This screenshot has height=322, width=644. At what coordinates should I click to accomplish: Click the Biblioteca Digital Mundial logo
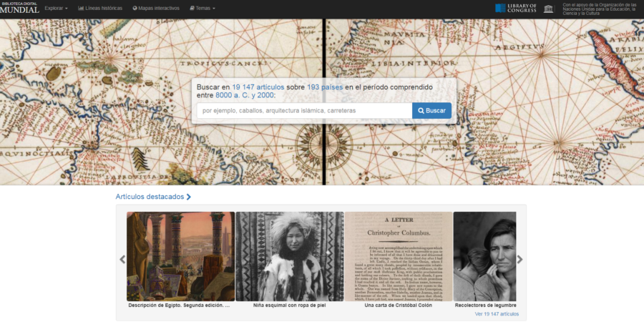tap(19, 7)
